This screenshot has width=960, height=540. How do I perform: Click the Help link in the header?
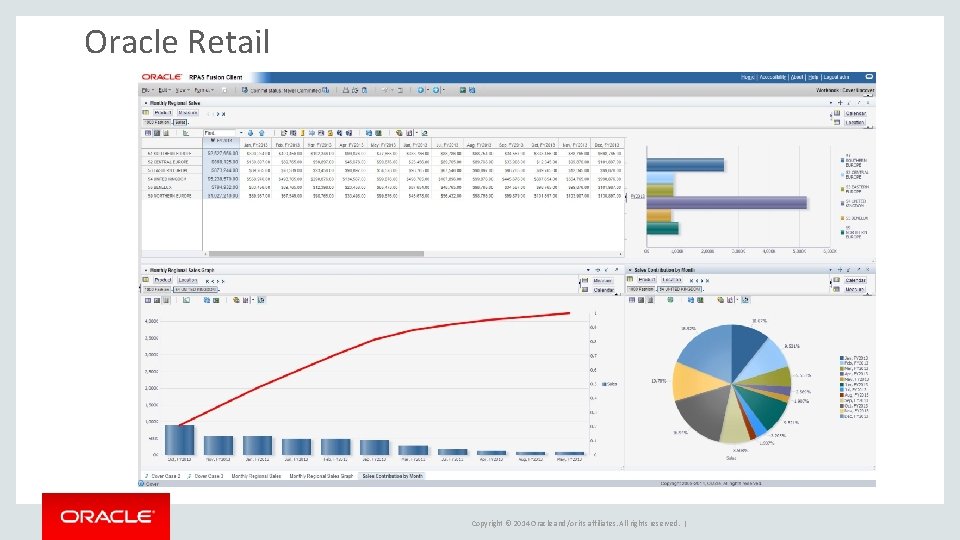(813, 77)
